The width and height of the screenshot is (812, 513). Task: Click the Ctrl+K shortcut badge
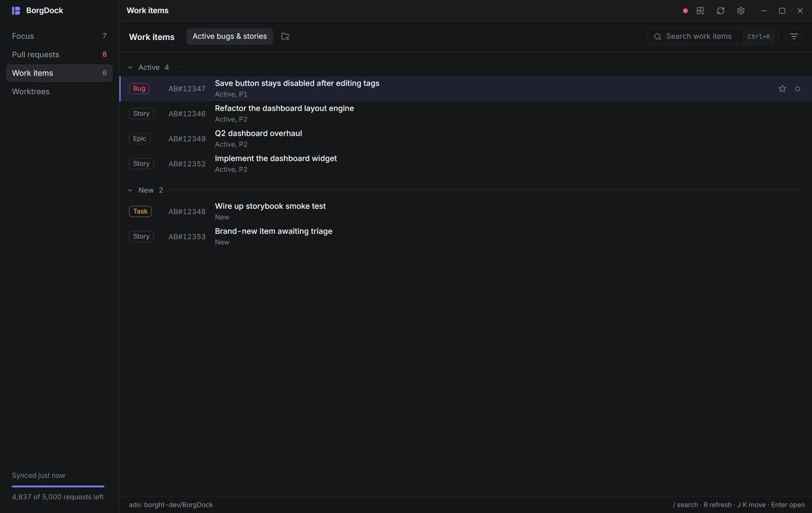[759, 36]
